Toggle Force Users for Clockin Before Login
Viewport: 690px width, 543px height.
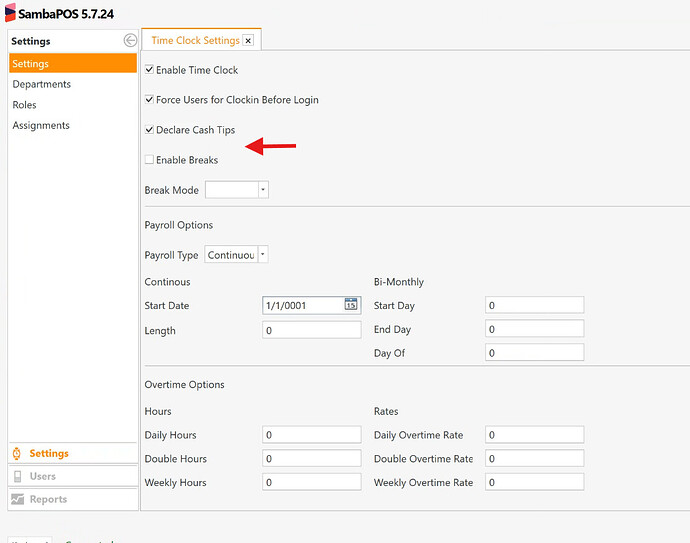tap(150, 100)
